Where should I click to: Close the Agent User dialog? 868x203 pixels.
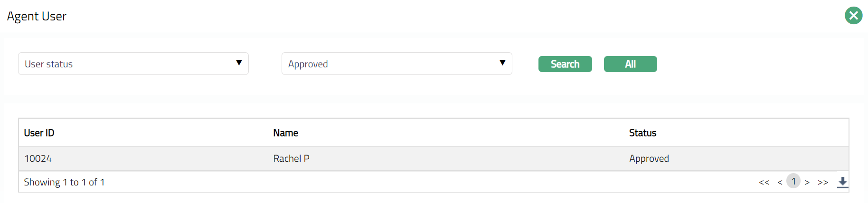pos(853,16)
